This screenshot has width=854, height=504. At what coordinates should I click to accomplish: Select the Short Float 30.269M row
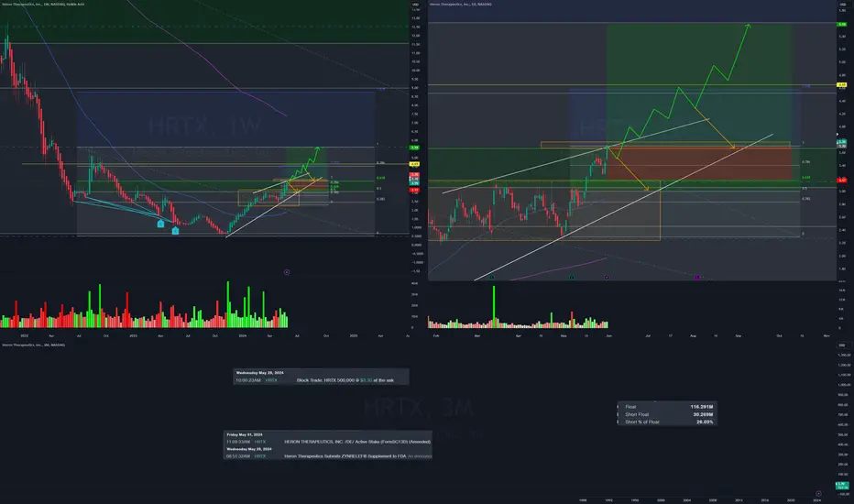[x=667, y=414]
